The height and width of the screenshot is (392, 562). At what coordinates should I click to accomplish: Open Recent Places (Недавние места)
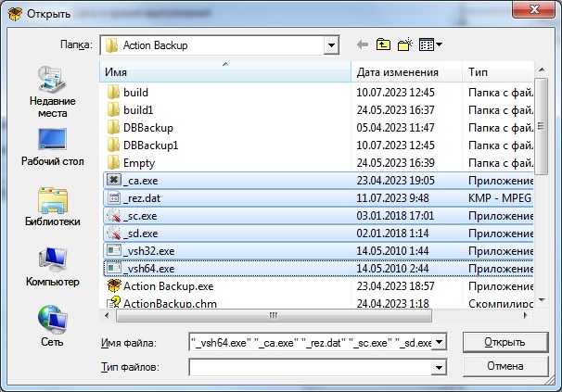(x=52, y=92)
